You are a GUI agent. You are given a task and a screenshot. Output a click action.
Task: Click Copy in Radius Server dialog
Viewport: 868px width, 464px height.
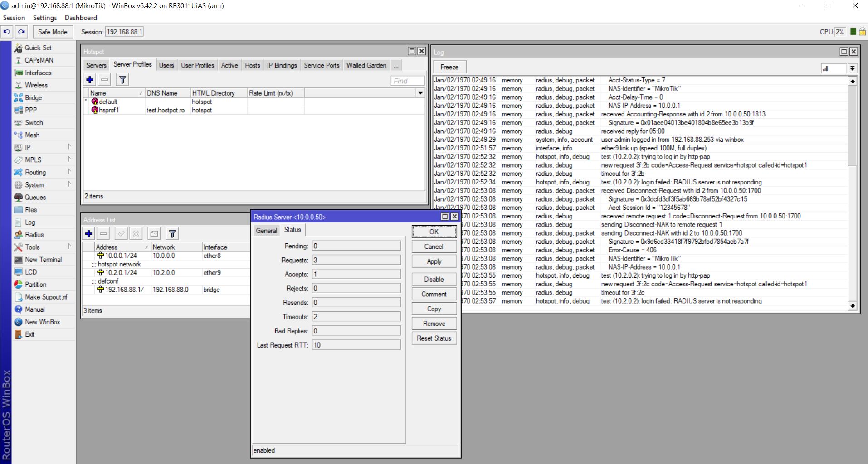[x=434, y=309]
